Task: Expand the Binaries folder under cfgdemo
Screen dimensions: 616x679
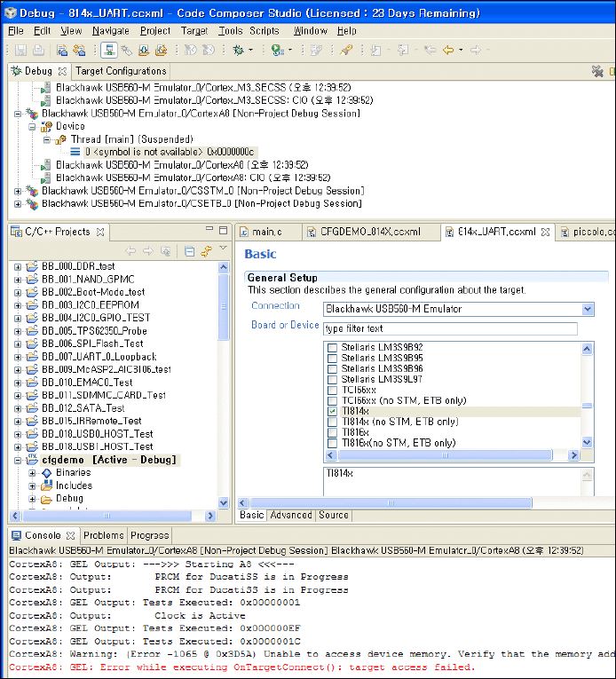Action: click(x=32, y=473)
